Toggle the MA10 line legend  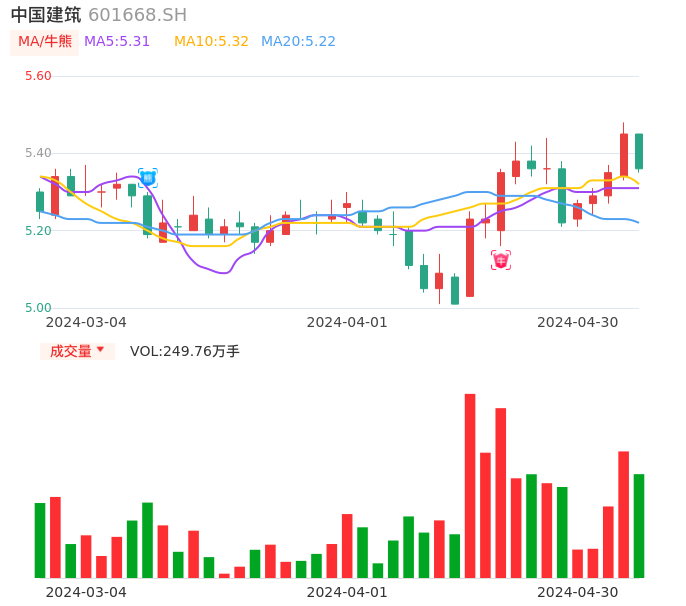[x=211, y=42]
